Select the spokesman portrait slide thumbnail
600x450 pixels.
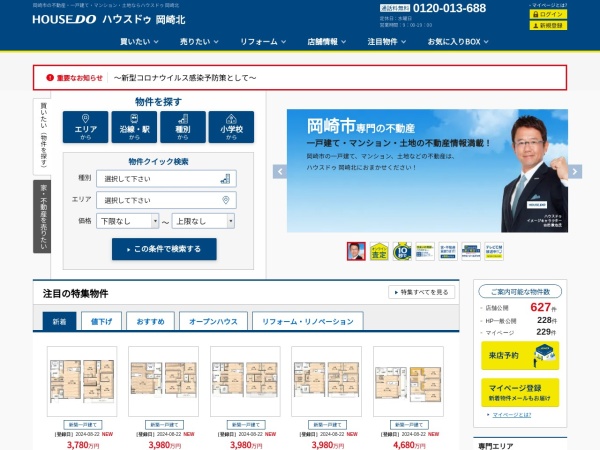click(x=356, y=251)
